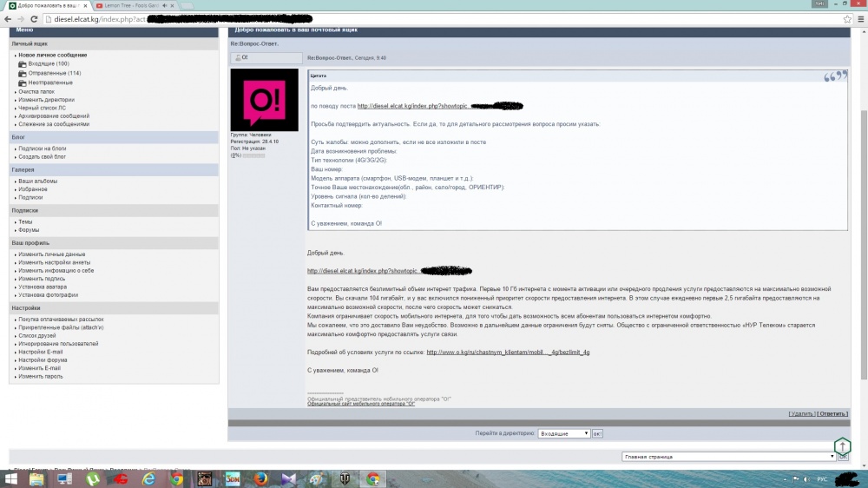Mute the Lemon Tree tab audio icon

(x=164, y=5)
